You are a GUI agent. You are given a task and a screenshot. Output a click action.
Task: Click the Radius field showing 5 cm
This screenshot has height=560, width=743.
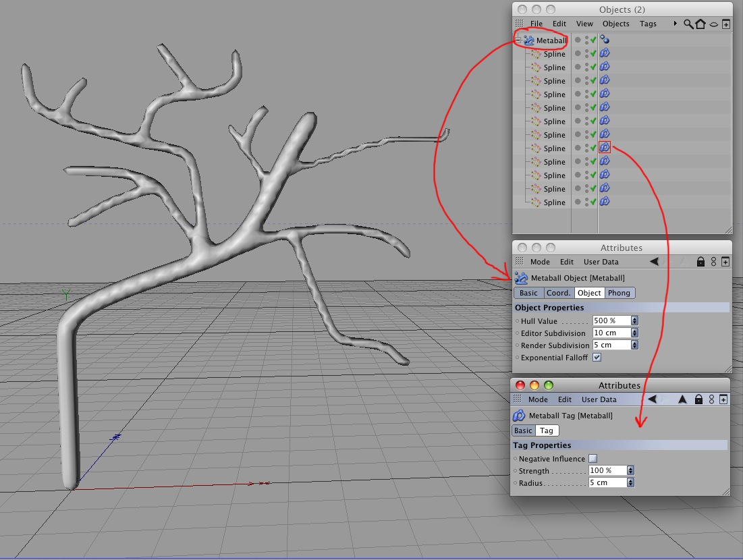(607, 483)
